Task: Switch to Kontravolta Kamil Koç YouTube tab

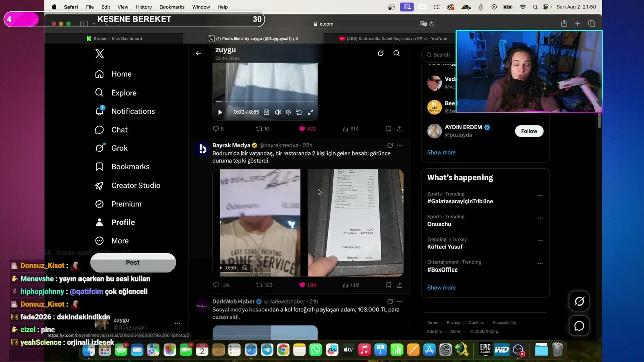Action: [x=392, y=38]
